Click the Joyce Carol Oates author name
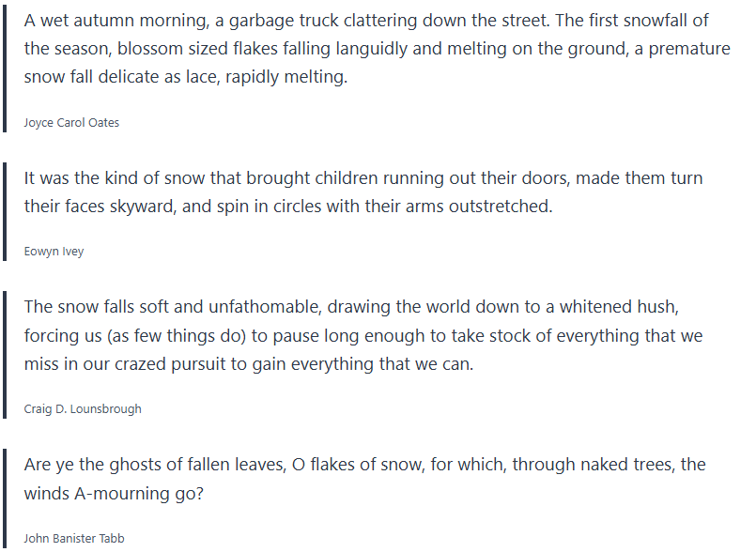The height and width of the screenshot is (552, 756). tap(71, 123)
